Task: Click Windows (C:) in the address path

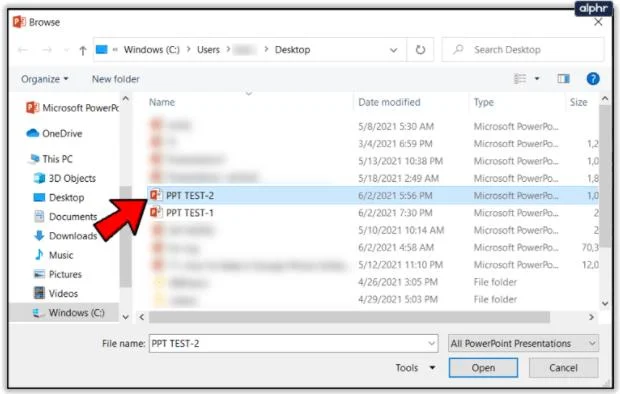Action: 152,50
